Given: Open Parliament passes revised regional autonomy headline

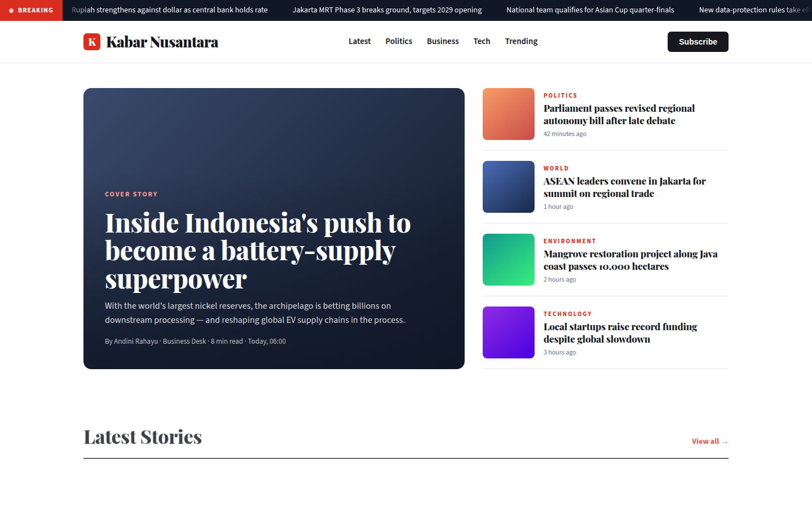Looking at the screenshot, I should [619, 115].
